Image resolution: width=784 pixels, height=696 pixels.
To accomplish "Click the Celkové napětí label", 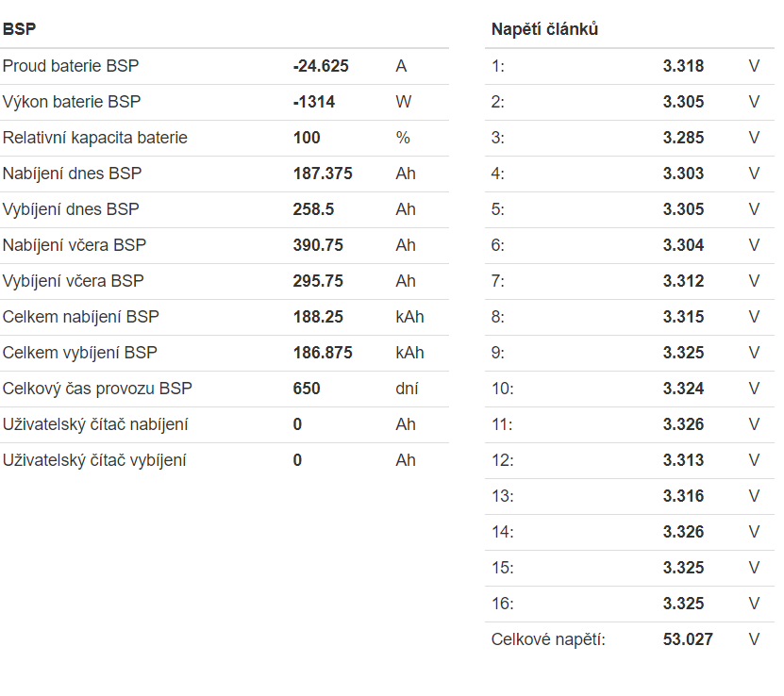I will (x=548, y=639).
